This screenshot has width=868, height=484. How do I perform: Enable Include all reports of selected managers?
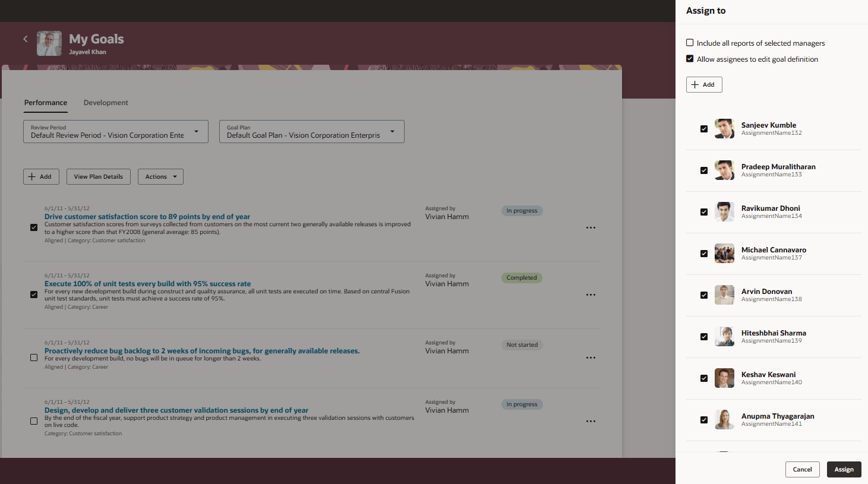690,43
